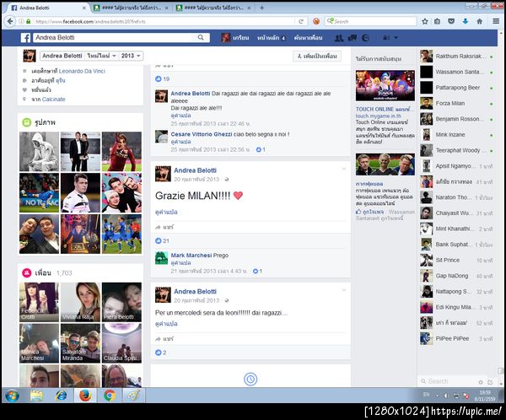Switch to the Andrea Belotti browser tab

point(46,8)
